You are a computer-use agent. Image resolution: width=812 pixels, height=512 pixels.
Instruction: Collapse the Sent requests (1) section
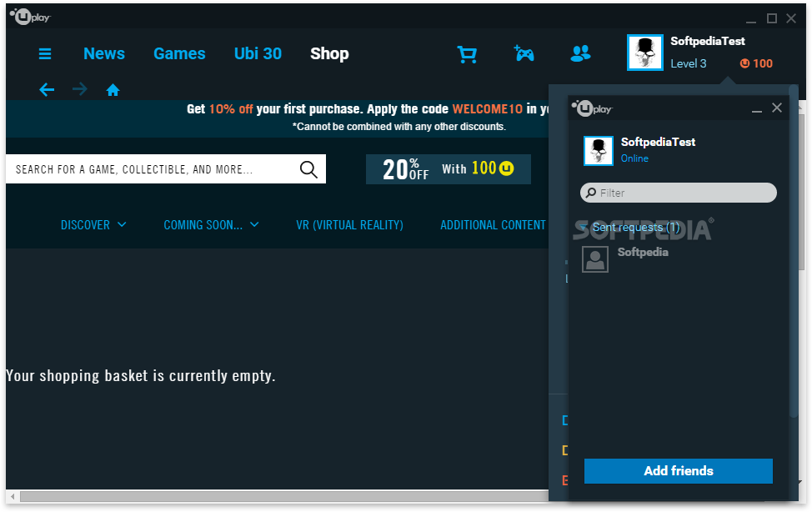coord(630,228)
